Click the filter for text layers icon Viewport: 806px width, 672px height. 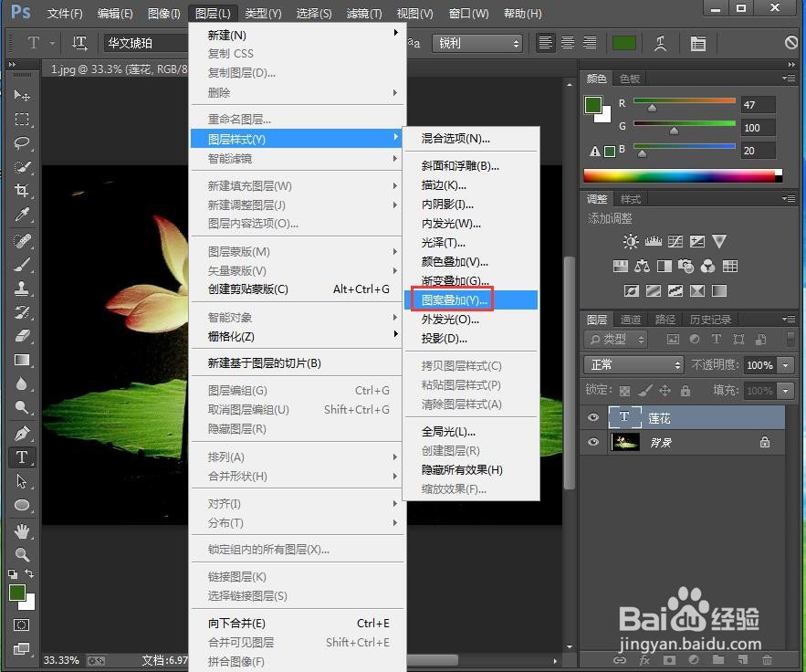(x=717, y=340)
